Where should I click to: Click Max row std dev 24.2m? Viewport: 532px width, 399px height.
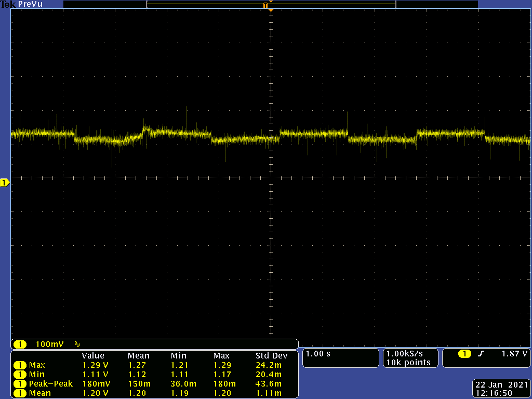[x=269, y=365]
